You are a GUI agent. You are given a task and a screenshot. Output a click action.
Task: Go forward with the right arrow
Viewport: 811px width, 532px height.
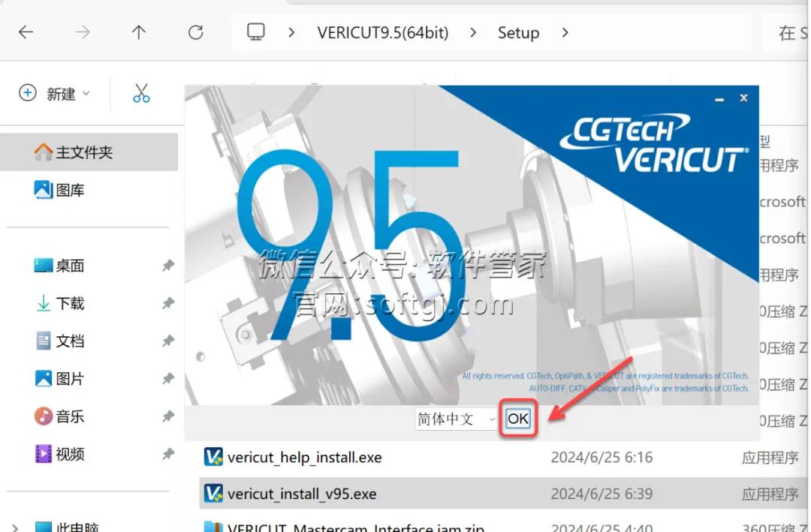click(x=83, y=32)
